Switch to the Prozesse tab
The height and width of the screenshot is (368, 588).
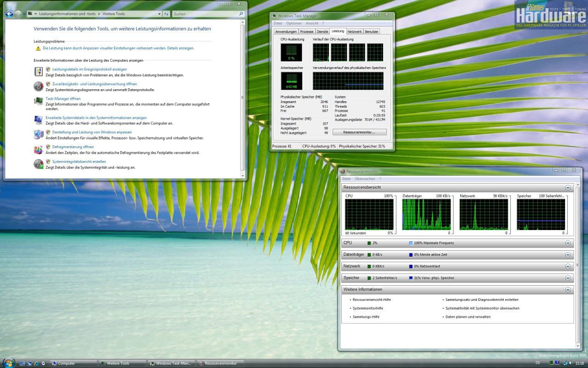(x=307, y=32)
